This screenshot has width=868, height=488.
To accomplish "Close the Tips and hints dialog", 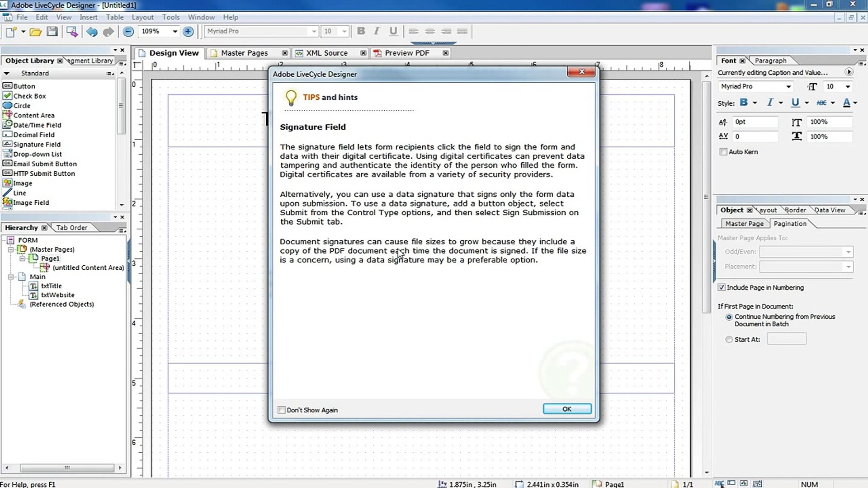I will (x=581, y=72).
